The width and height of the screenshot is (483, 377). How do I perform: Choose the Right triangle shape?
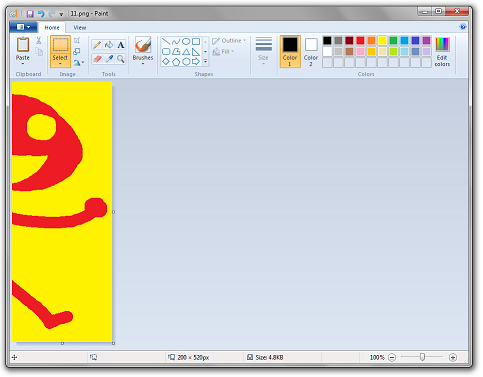tap(196, 51)
